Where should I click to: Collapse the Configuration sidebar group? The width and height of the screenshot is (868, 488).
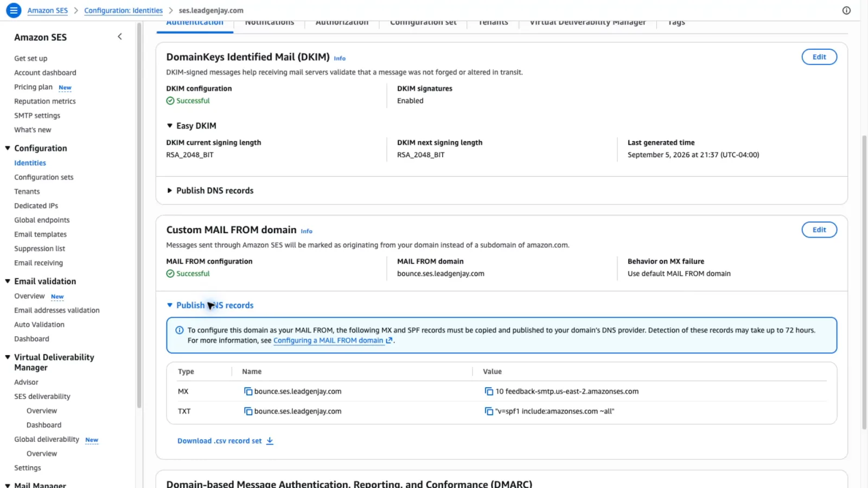click(x=8, y=148)
